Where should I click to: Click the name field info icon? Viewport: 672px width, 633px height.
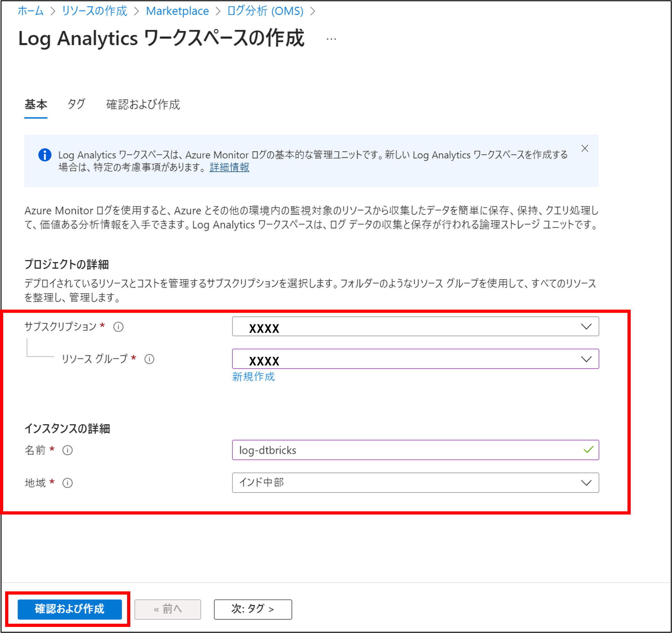(68, 450)
